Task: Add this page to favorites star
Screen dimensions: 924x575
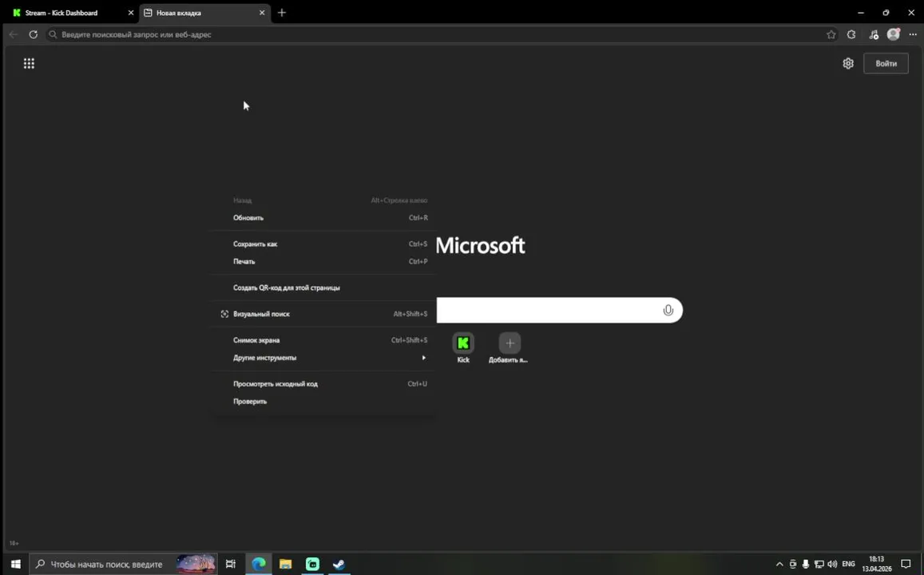Action: [831, 35]
